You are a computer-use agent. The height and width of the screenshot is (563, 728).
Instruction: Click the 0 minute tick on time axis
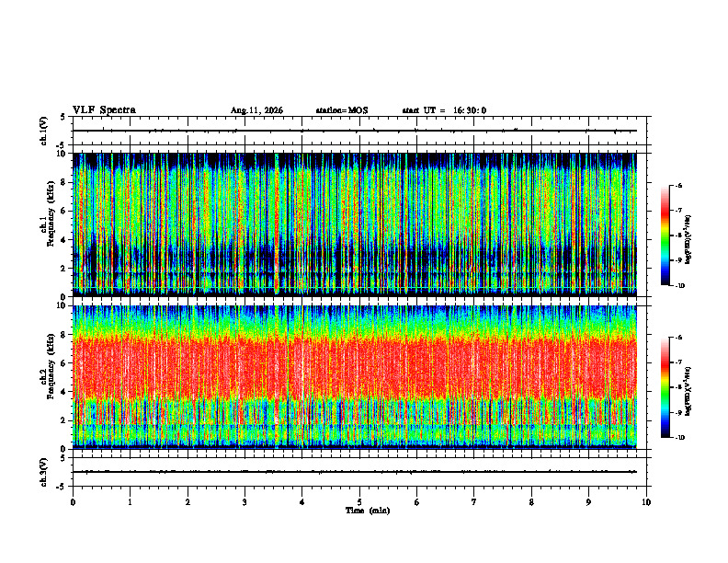(x=73, y=502)
